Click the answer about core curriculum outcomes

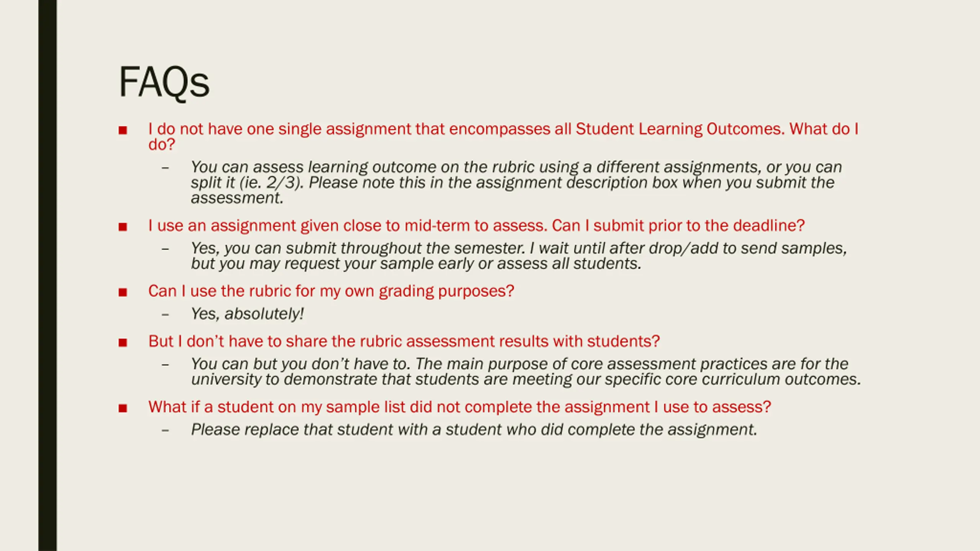(x=526, y=372)
